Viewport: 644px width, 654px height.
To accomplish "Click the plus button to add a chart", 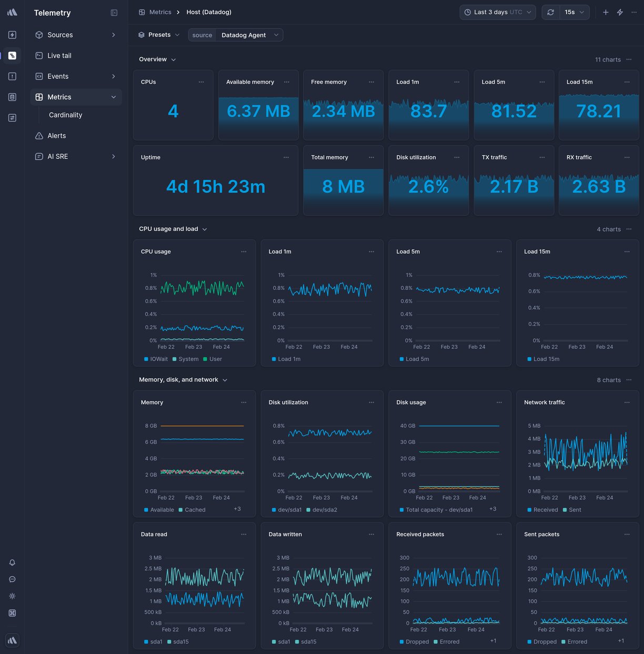I will 605,12.
